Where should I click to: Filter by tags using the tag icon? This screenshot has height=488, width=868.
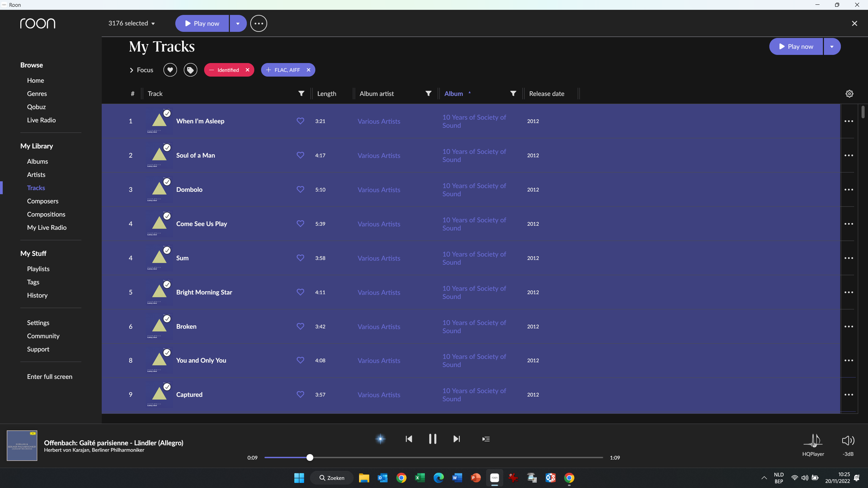(191, 70)
